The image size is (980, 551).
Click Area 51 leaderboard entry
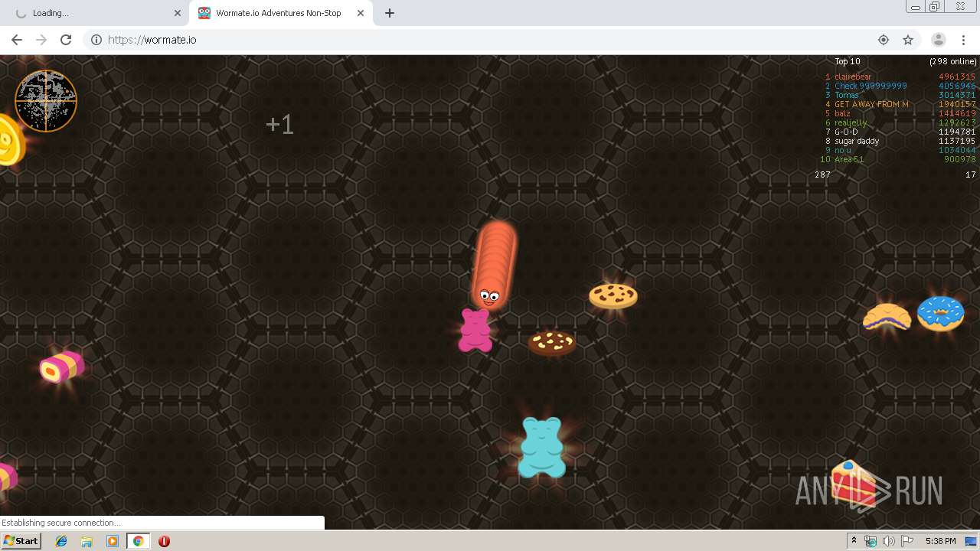tap(849, 159)
